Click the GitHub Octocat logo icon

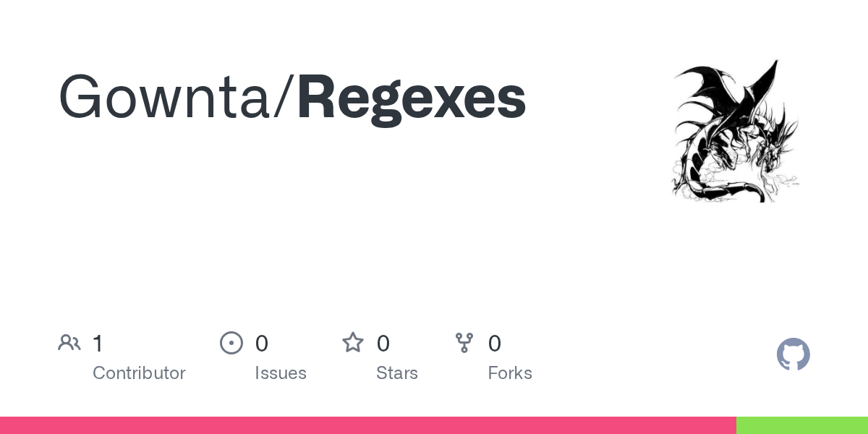pos(793,354)
